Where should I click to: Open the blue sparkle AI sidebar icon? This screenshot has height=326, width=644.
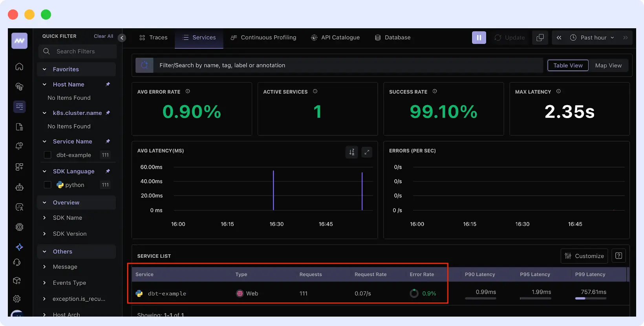pyautogui.click(x=19, y=247)
